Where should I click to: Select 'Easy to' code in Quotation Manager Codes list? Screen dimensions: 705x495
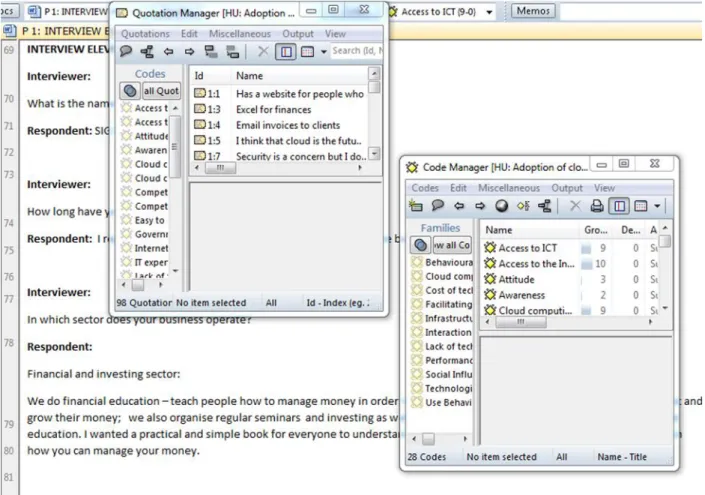144,220
